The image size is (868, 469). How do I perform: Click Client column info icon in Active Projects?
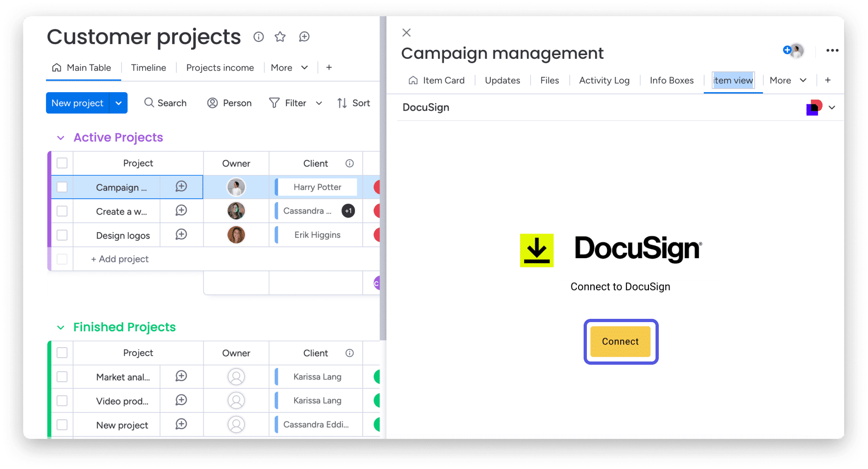(x=350, y=163)
